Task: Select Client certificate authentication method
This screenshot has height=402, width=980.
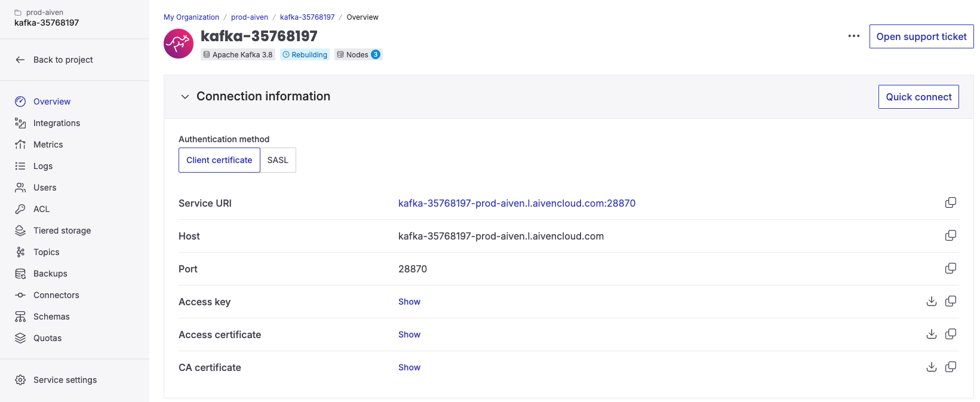Action: (x=219, y=160)
